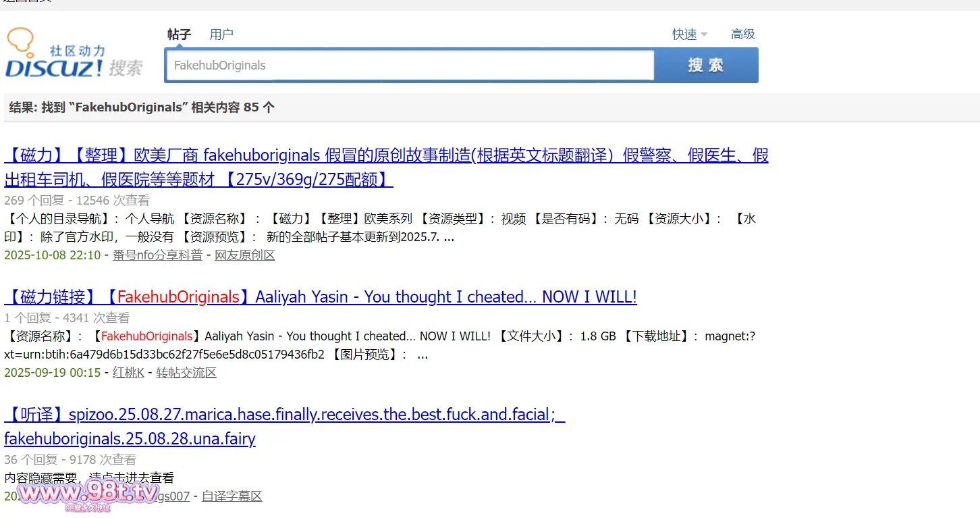Image resolution: width=980 pixels, height=518 pixels.
Task: Switch to the 帖子 search tab
Action: pyautogui.click(x=179, y=34)
